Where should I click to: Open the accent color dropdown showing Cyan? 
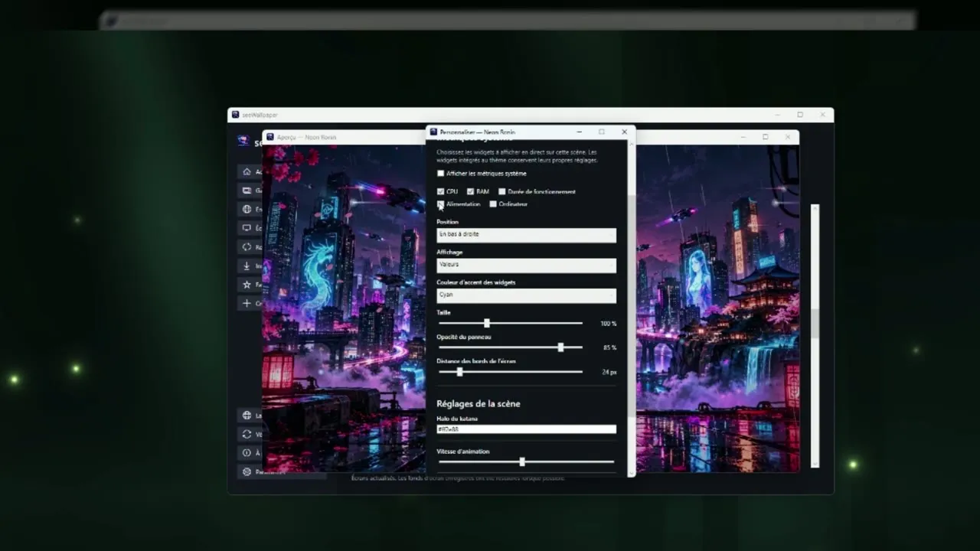click(x=526, y=295)
